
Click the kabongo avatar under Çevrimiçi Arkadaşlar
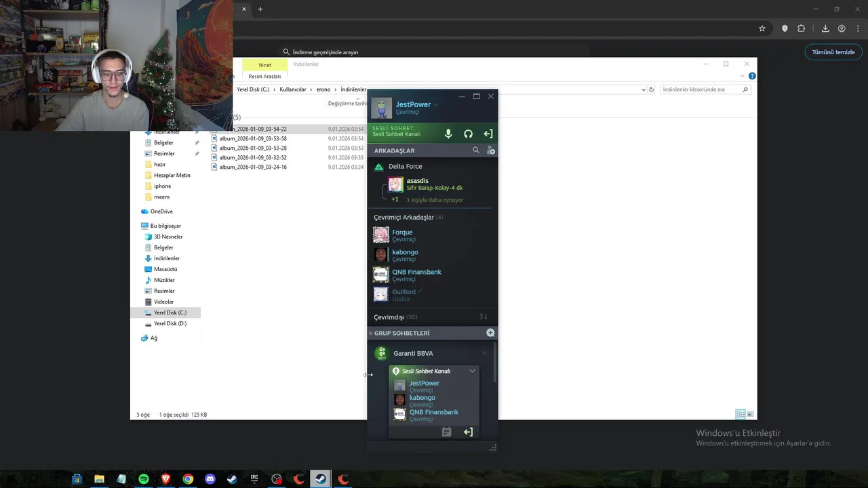click(x=381, y=255)
